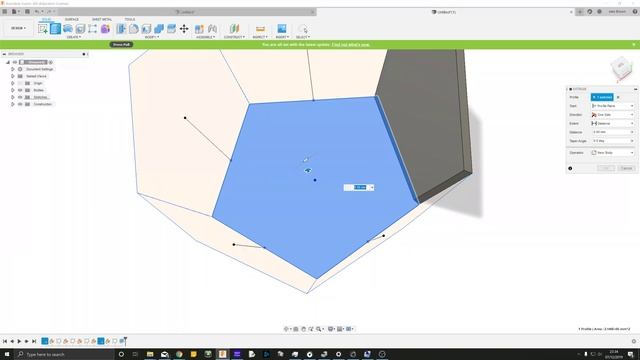The width and height of the screenshot is (640, 360).
Task: Open the Construct menu label
Action: coord(234,37)
